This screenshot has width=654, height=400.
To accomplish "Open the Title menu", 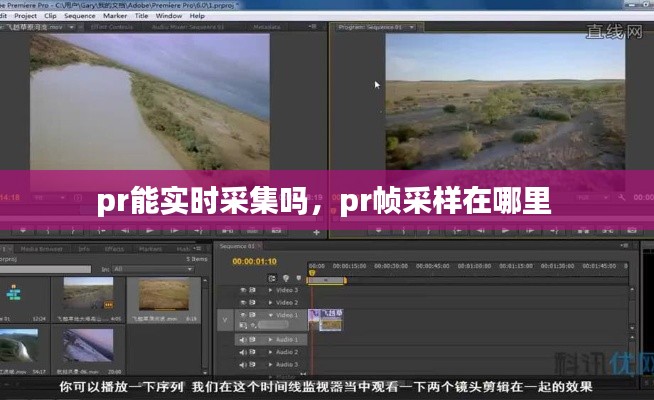I will pyautogui.click(x=141, y=16).
